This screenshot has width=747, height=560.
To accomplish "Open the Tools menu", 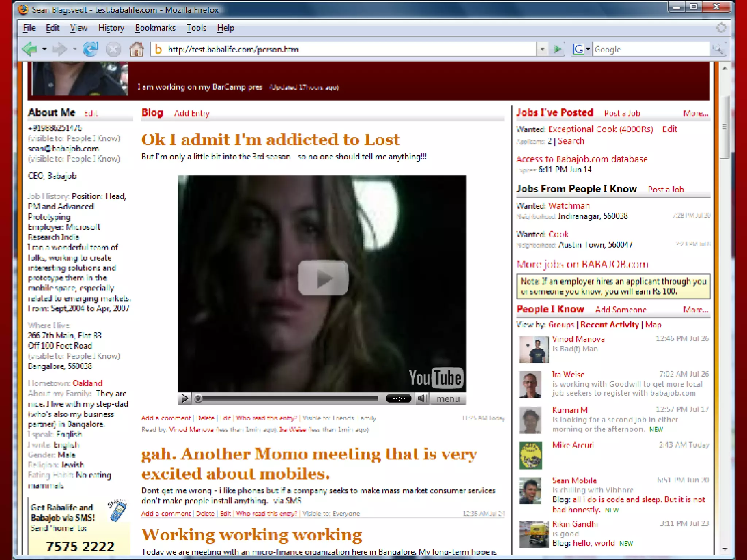I will click(x=196, y=28).
